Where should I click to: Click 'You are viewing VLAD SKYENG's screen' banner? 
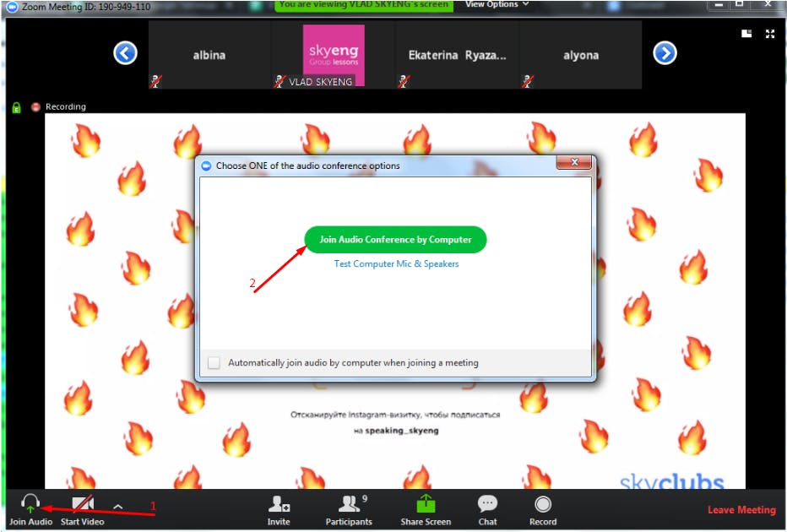tap(363, 4)
